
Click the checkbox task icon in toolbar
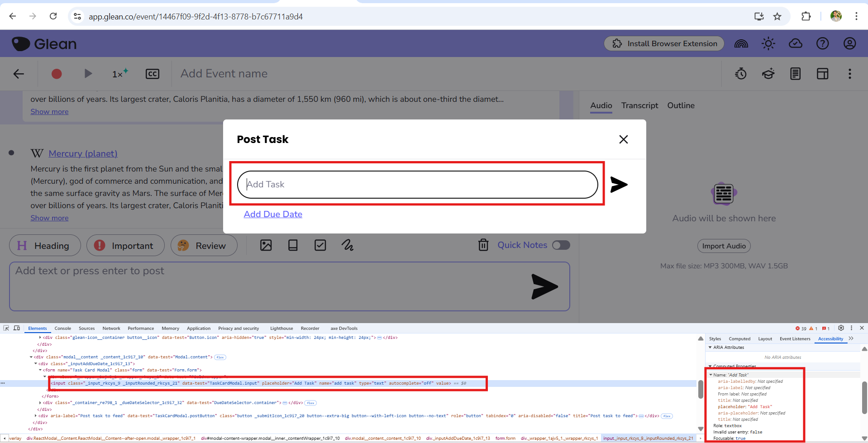click(x=320, y=245)
